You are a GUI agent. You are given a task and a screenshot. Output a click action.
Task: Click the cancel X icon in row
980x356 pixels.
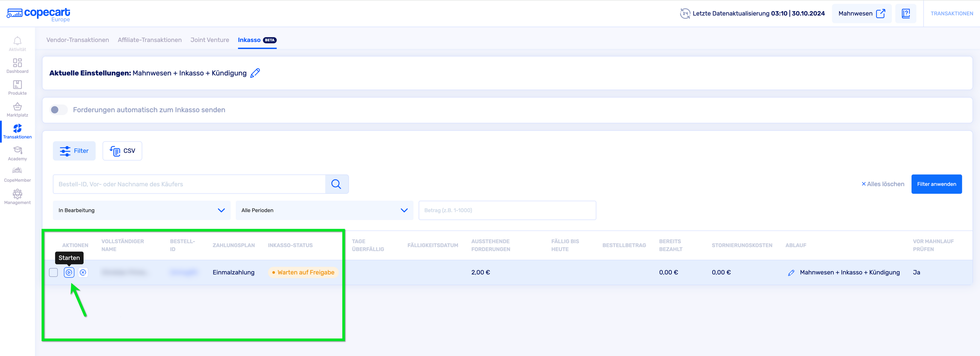pyautogui.click(x=83, y=272)
